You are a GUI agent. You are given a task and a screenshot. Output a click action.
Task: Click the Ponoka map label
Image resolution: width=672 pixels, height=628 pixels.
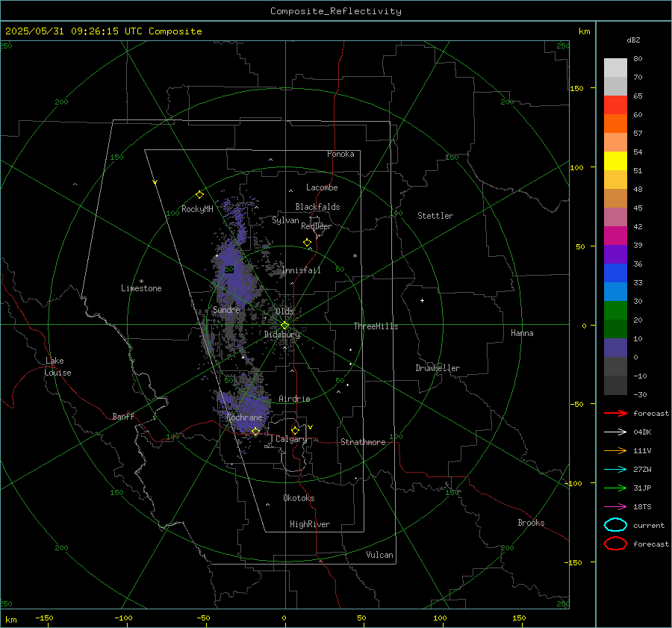click(340, 154)
